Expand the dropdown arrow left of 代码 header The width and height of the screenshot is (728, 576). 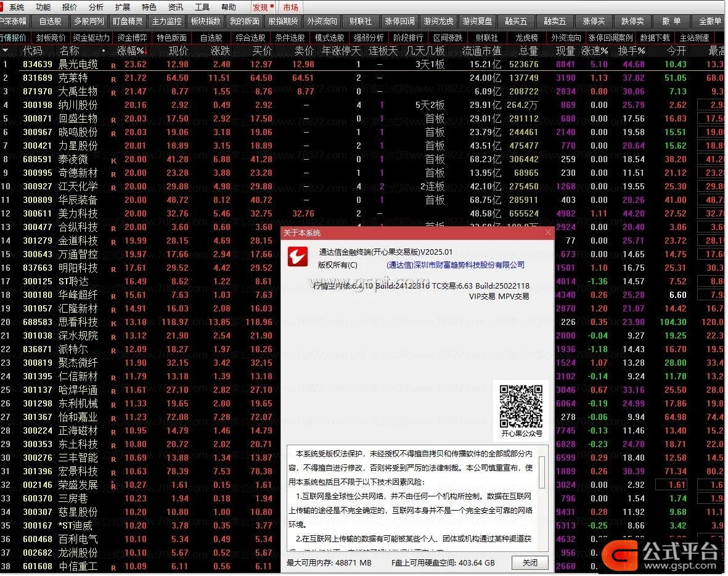point(5,51)
